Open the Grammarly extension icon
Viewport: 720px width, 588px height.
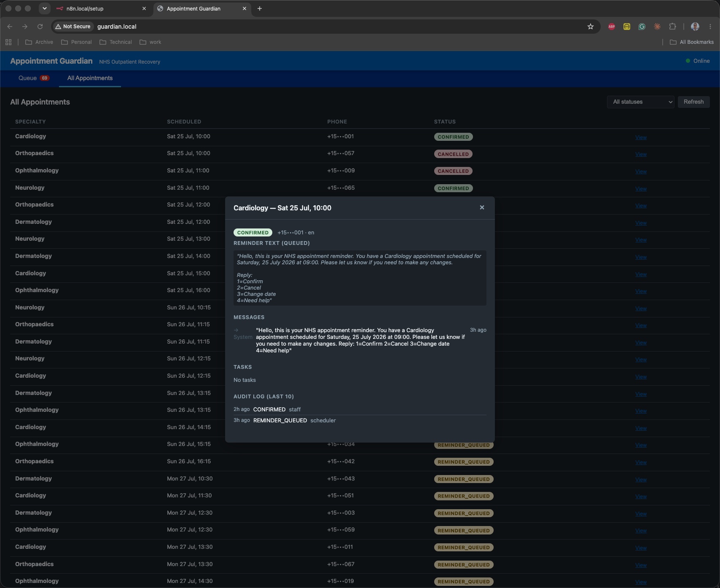coord(642,27)
